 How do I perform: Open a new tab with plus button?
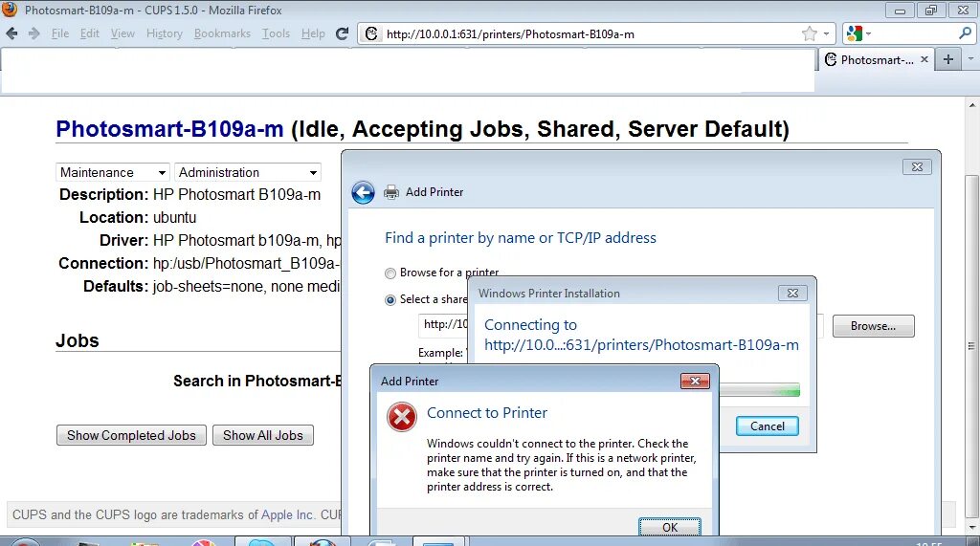pos(948,59)
